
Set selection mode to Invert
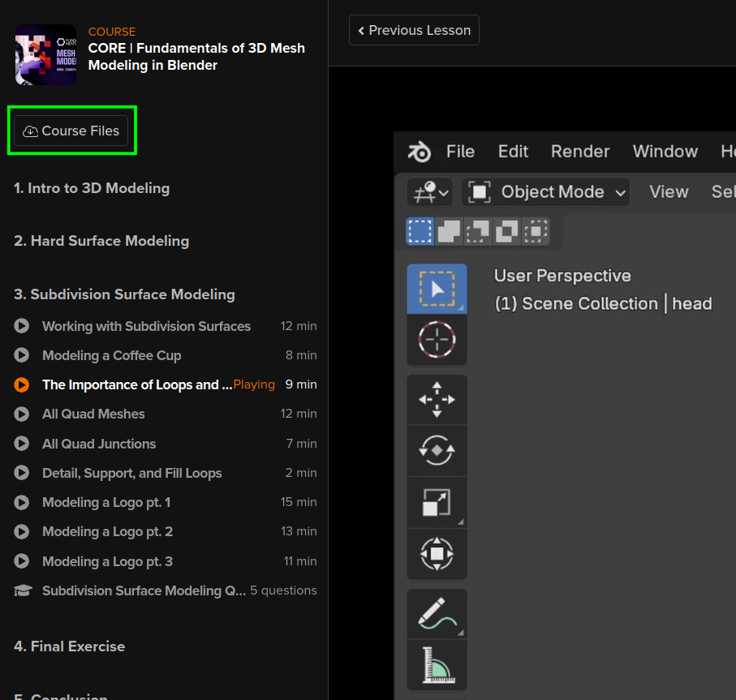506,231
